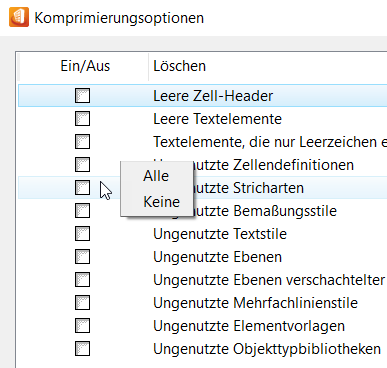Tick the 'Leere Textelemente' checkbox
Screen dimensions: 387x368
coord(82,119)
